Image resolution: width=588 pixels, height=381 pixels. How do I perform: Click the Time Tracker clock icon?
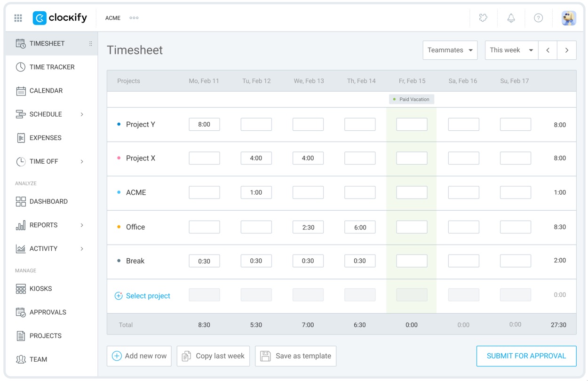(21, 67)
